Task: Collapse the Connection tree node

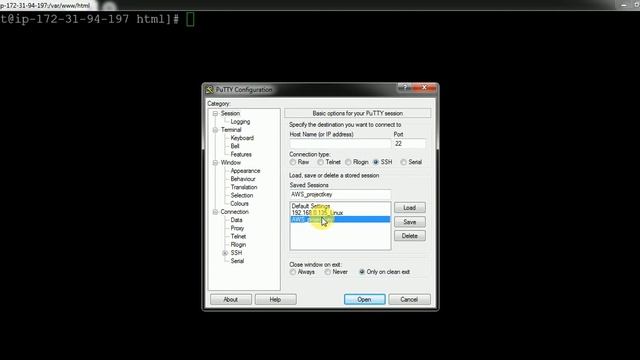Action: (215, 212)
